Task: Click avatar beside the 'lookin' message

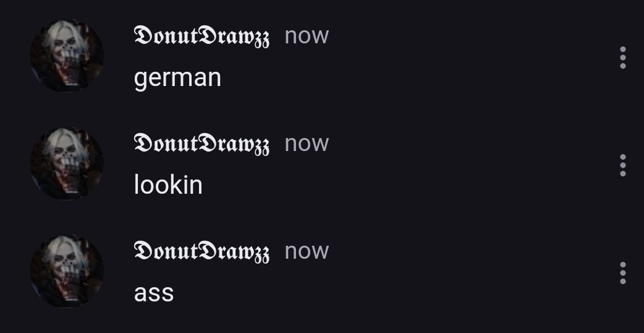Action: tap(67, 163)
